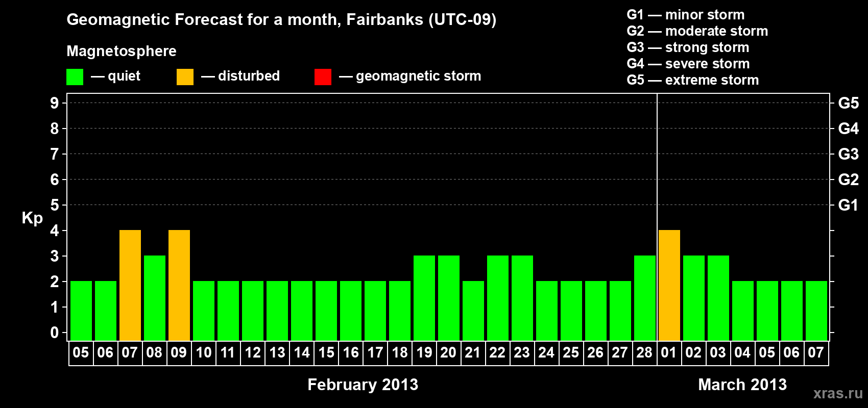
Task: Click "G1 — minor storm" legend text
Action: (x=685, y=15)
